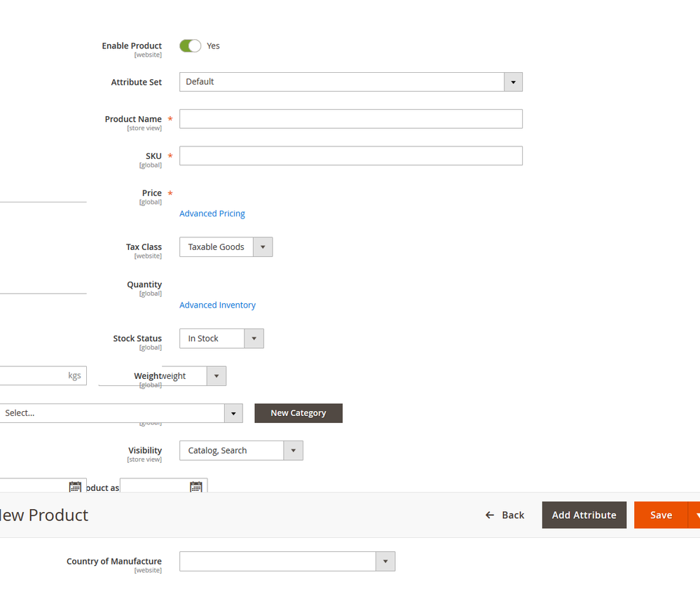The image size is (700, 596).
Task: Open calendar picker on first date field
Action: pyautogui.click(x=75, y=487)
